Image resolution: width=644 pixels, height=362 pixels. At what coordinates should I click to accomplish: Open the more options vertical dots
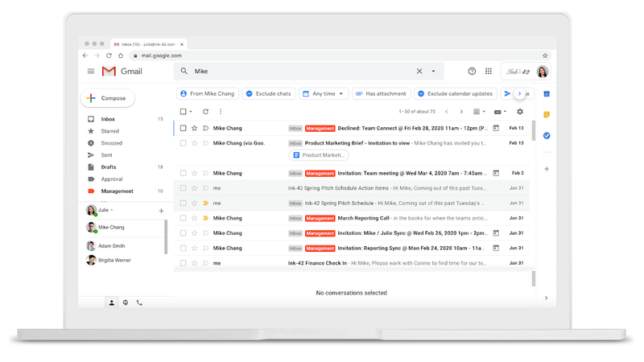[x=221, y=112]
